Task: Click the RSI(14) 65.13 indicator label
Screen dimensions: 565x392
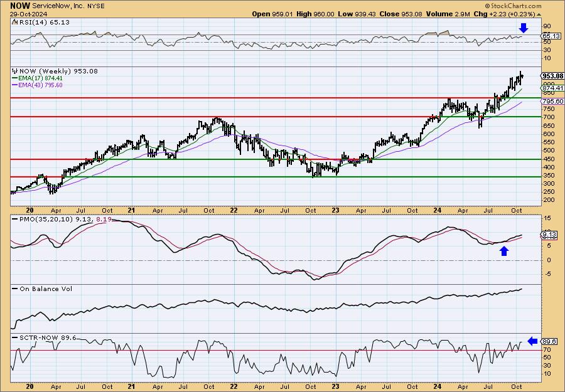Action: click(43, 22)
